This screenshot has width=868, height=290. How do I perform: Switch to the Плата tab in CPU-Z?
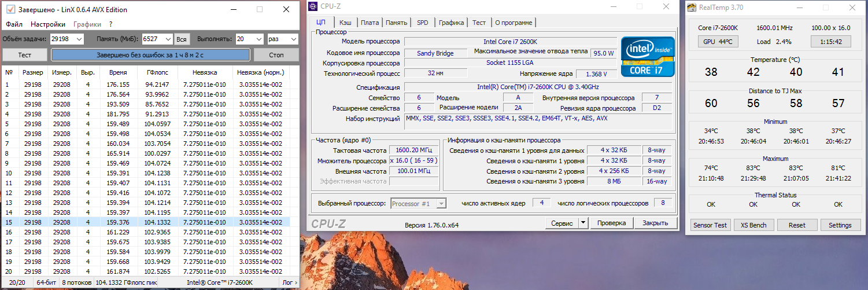pyautogui.click(x=370, y=23)
